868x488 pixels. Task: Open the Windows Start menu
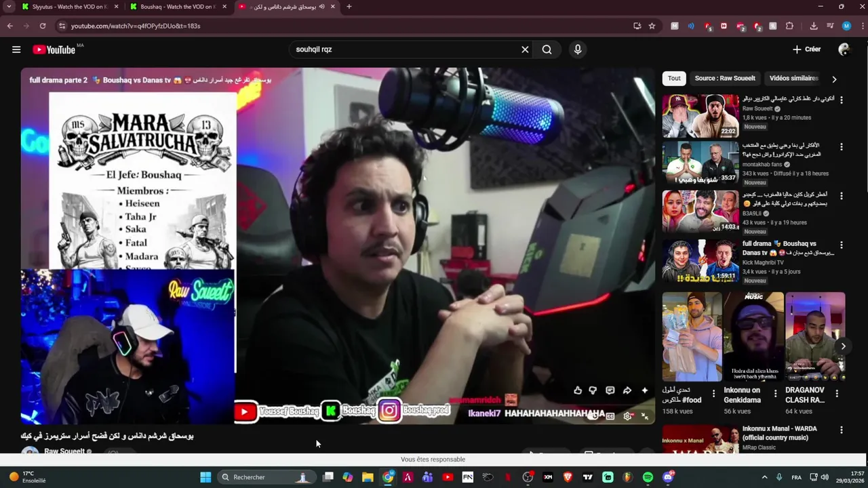(x=205, y=477)
